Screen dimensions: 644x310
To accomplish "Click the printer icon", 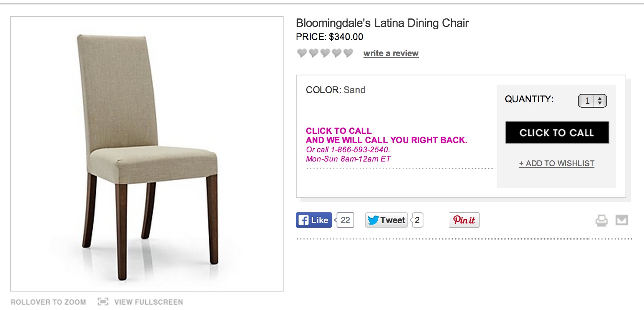I will tap(601, 220).
